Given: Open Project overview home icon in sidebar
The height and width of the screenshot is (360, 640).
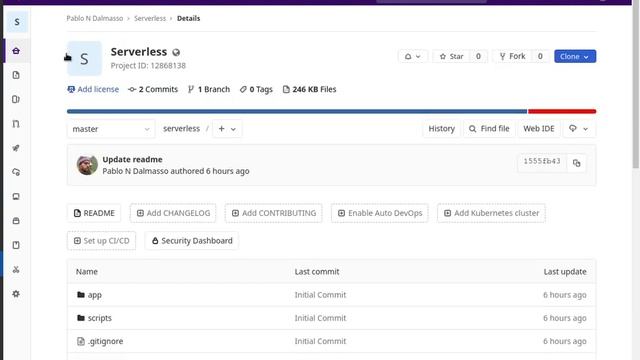Looking at the screenshot, I should point(16,51).
